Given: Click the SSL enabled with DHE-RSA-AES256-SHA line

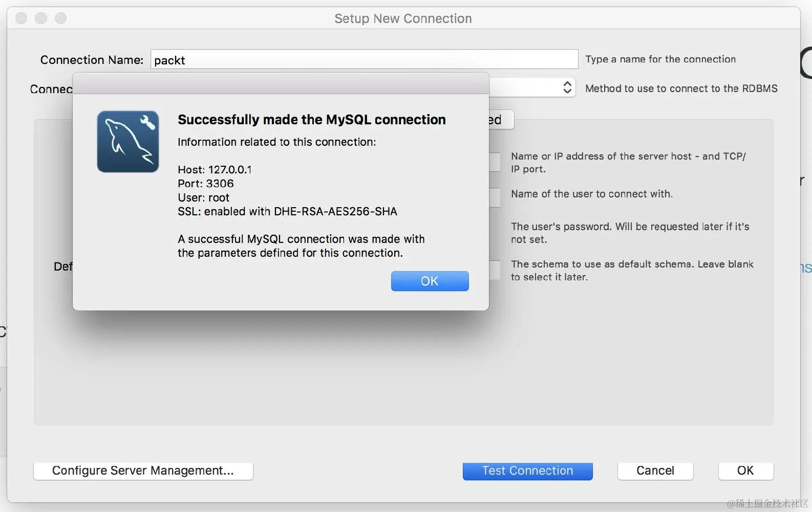Looking at the screenshot, I should click(287, 211).
